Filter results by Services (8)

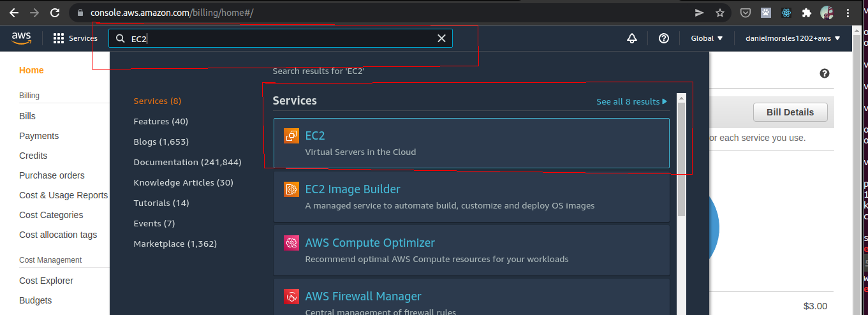tap(158, 101)
